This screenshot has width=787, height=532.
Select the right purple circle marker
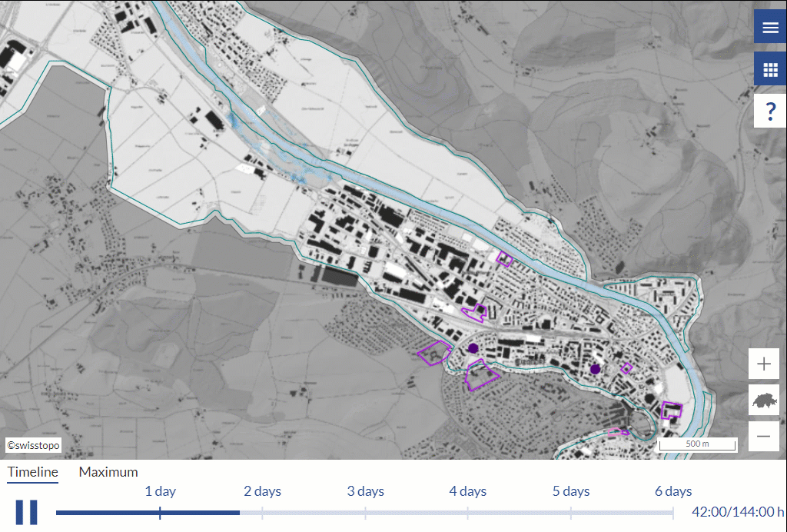595,370
